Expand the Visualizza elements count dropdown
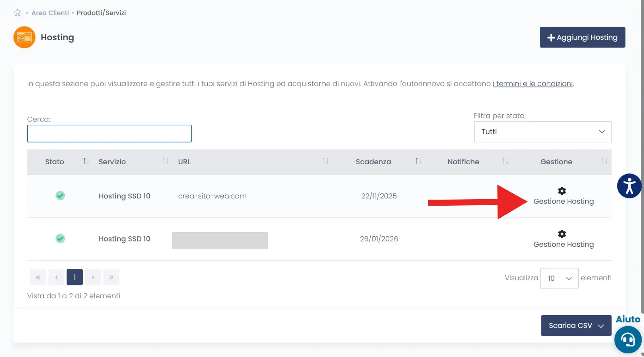Screen dimensions: 644x357 [x=559, y=278]
